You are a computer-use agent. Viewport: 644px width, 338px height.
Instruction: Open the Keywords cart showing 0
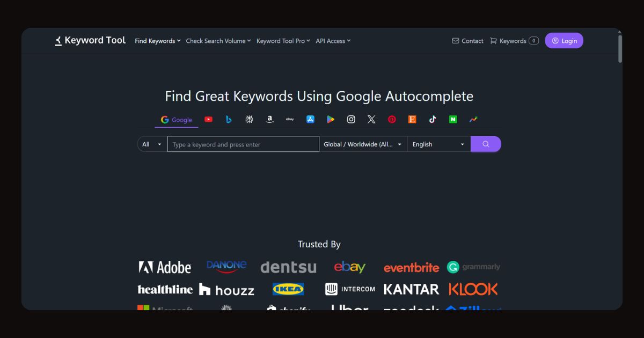(514, 41)
